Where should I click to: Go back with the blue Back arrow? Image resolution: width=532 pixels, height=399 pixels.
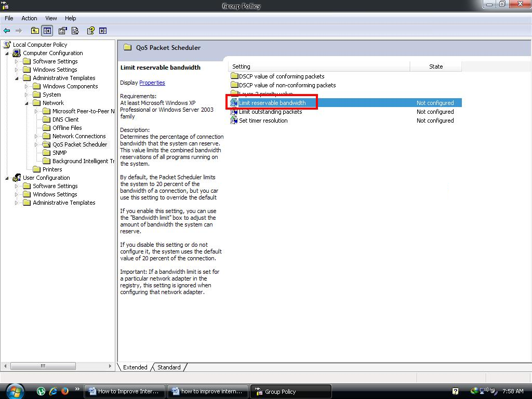[x=7, y=31]
